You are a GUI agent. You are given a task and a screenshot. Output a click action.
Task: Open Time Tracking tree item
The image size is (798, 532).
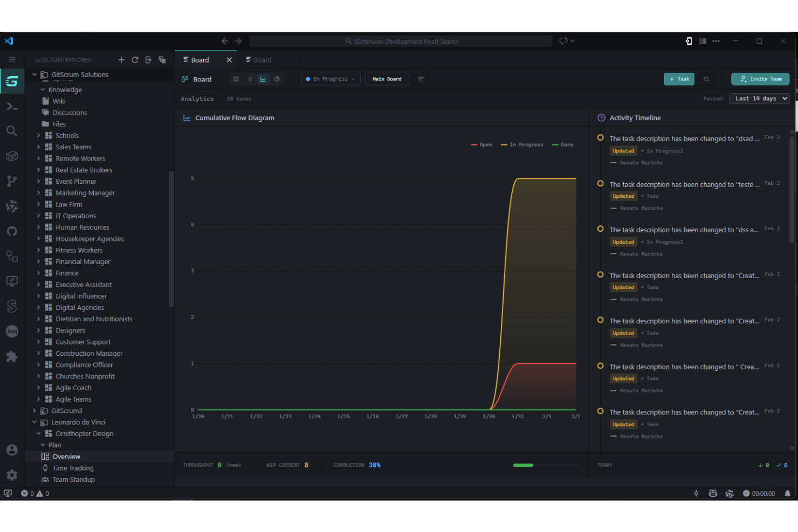pyautogui.click(x=73, y=468)
